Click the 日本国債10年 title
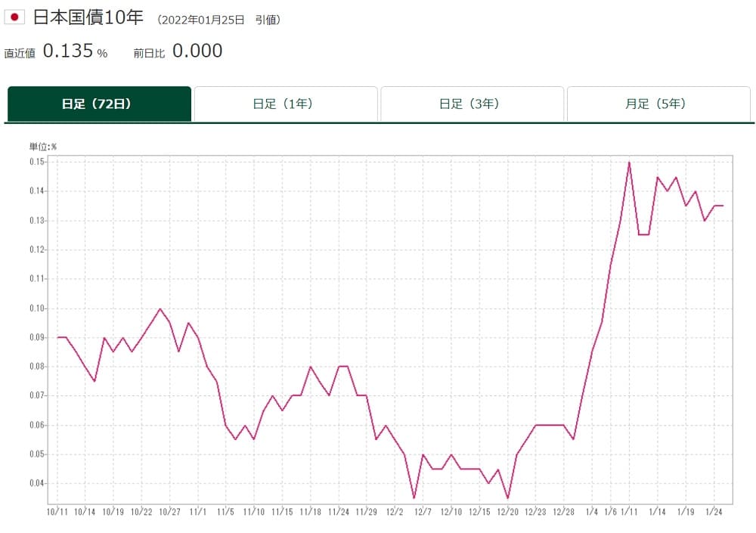756x533 pixels. click(x=88, y=17)
